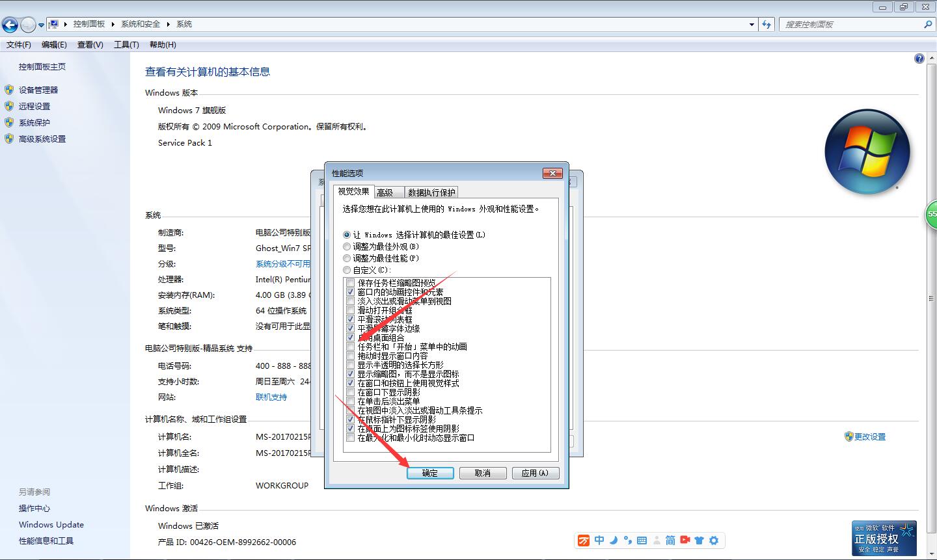Click the shield icon next to 更改设置
Viewport: 937px width, 560px height.
(x=849, y=436)
